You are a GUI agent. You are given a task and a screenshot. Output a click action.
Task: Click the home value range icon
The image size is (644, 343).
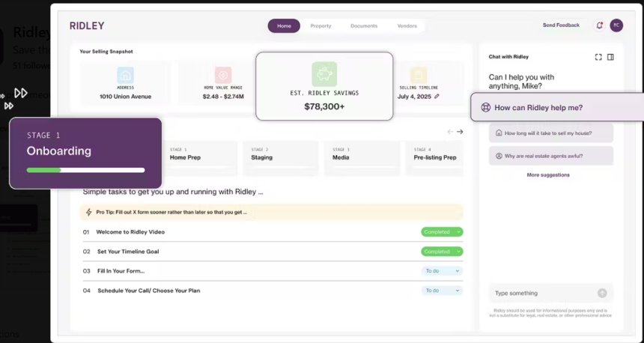point(223,76)
